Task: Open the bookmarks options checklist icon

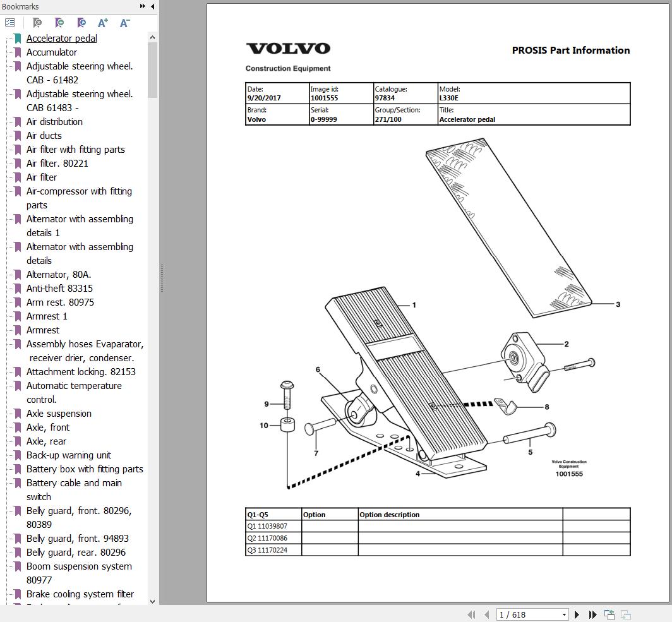Action: pyautogui.click(x=10, y=22)
